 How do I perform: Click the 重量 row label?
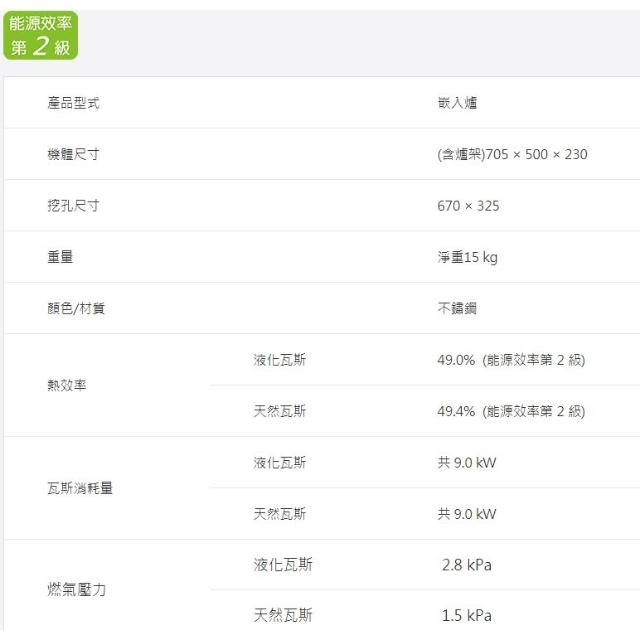point(60,257)
